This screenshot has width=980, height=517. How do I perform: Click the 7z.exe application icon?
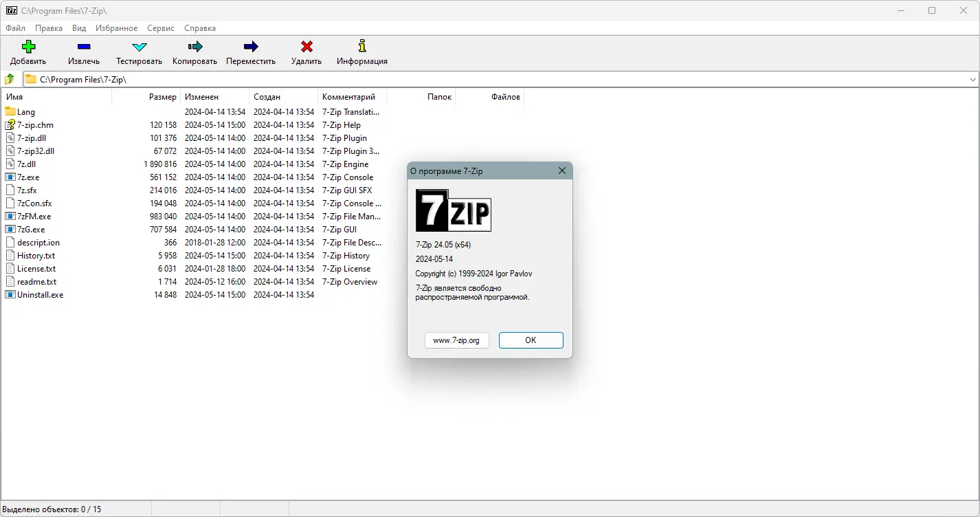(10, 177)
